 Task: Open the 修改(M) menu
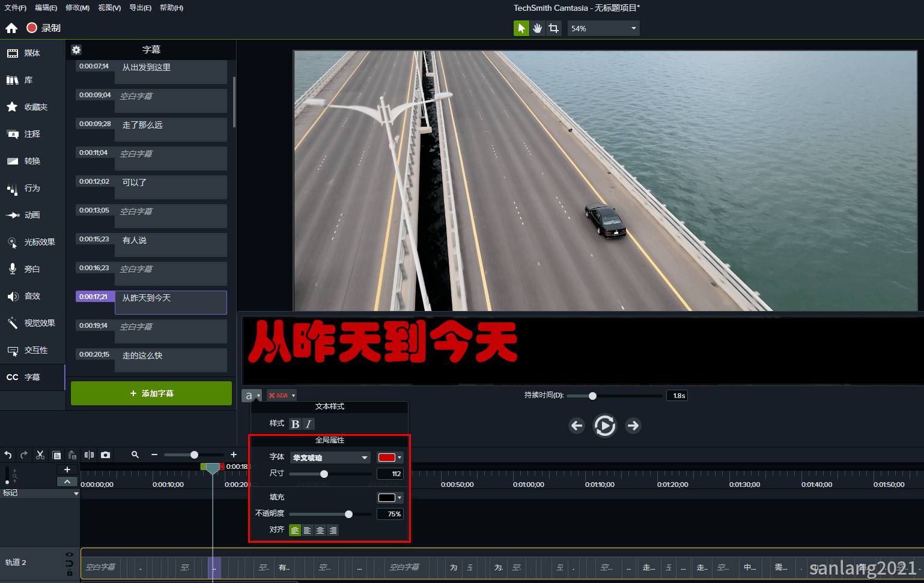(78, 8)
